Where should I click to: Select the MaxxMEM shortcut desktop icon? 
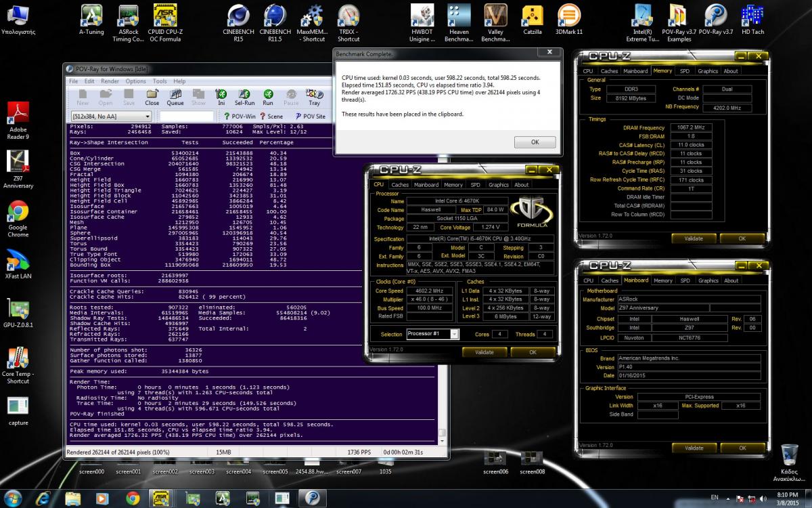(x=311, y=24)
